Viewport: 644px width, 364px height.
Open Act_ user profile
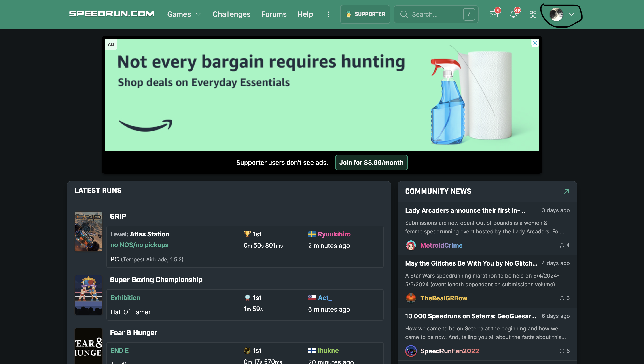pos(324,298)
